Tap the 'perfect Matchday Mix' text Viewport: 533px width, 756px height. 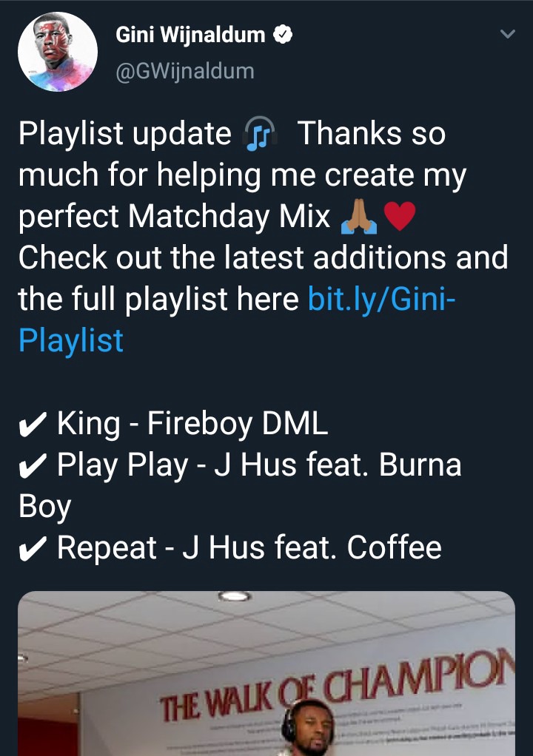click(174, 217)
